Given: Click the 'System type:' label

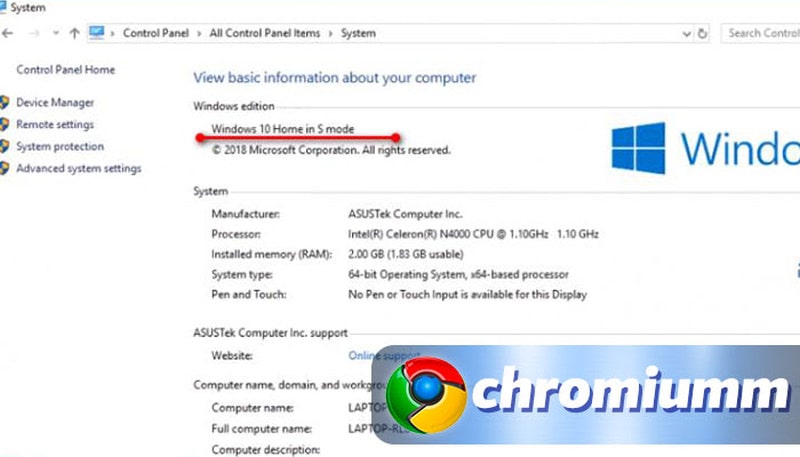Looking at the screenshot, I should [242, 274].
